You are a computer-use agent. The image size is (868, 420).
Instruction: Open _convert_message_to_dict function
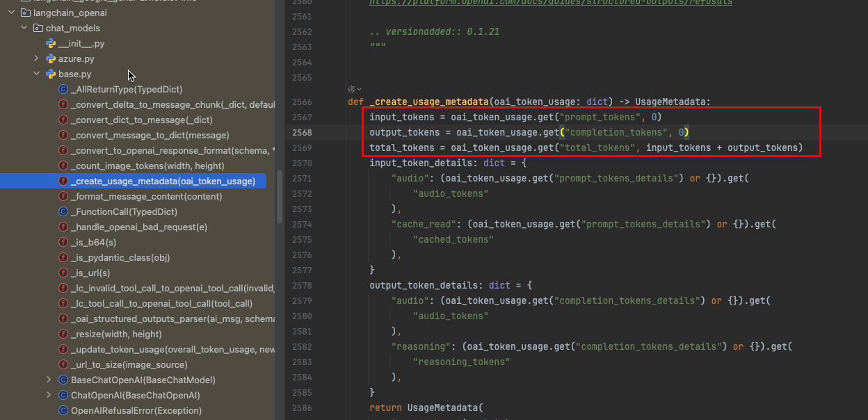point(150,135)
